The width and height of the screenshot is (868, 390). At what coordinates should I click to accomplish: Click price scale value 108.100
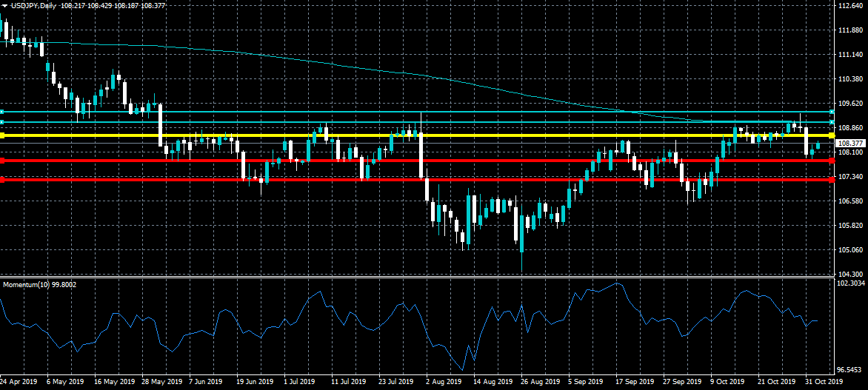coord(851,152)
